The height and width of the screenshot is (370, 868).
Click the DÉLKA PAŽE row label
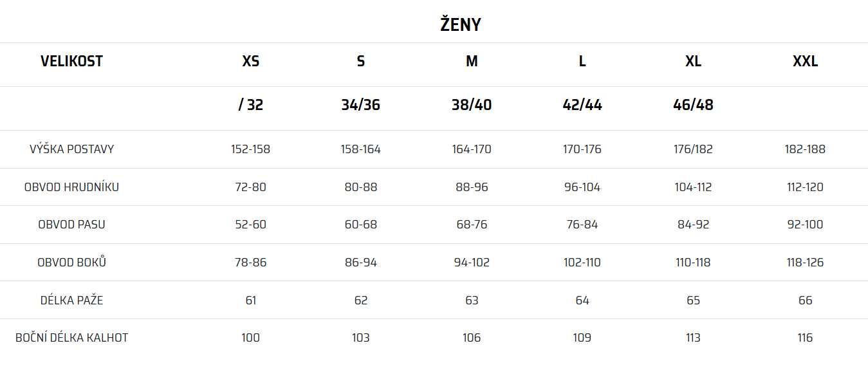coord(71,301)
